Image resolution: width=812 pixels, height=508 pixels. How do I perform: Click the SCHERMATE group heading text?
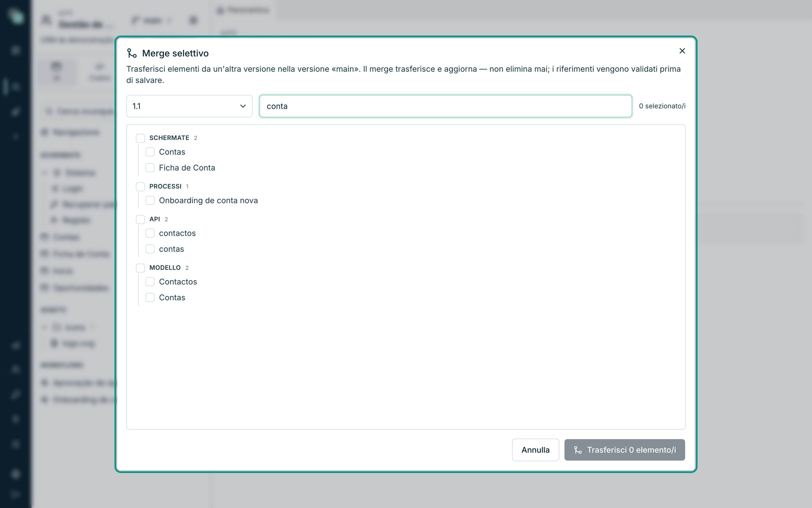point(169,138)
